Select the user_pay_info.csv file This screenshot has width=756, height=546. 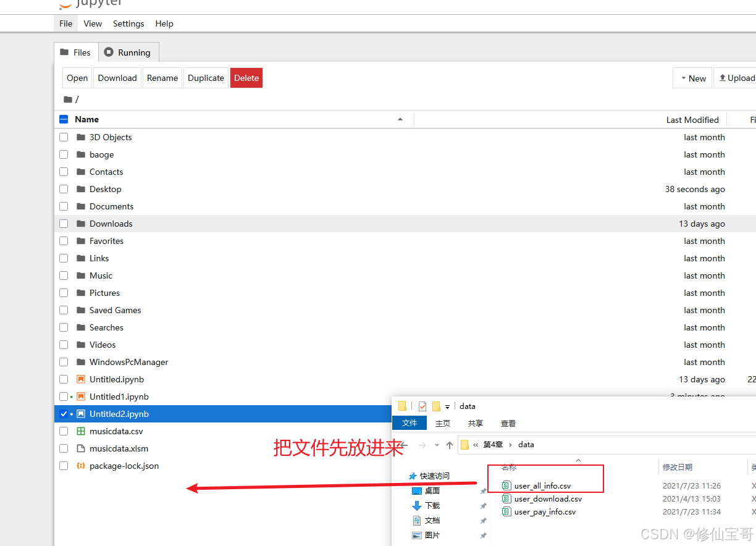point(544,511)
